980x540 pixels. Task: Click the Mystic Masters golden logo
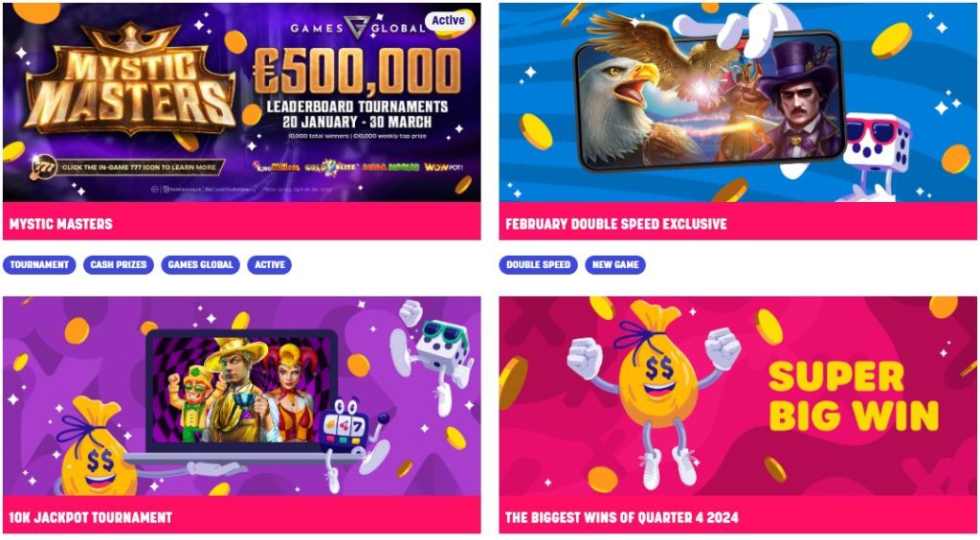tap(130, 79)
